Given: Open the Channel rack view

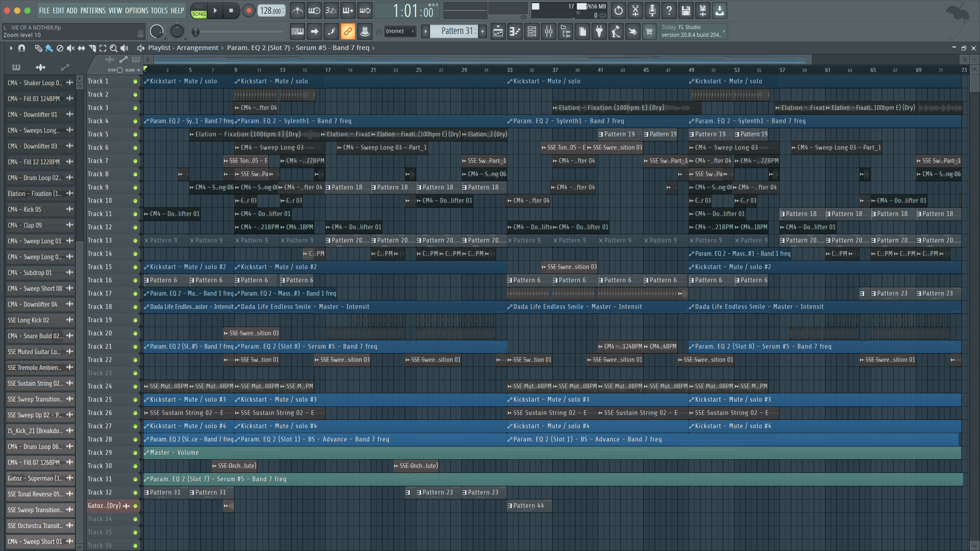Looking at the screenshot, I should click(532, 32).
